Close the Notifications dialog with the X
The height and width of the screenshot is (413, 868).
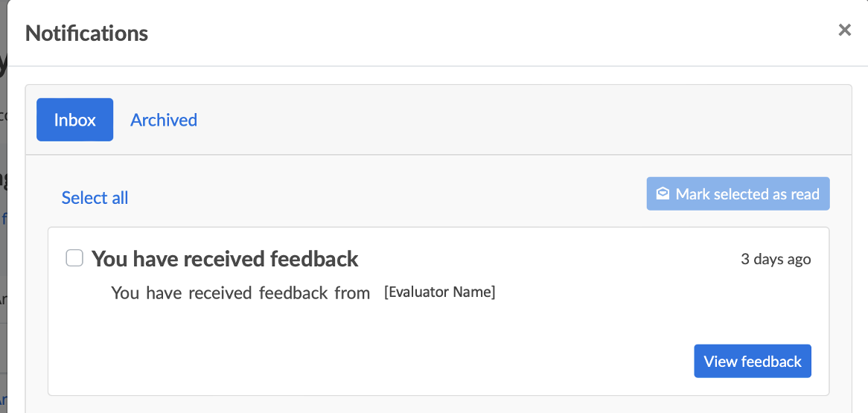point(844,31)
